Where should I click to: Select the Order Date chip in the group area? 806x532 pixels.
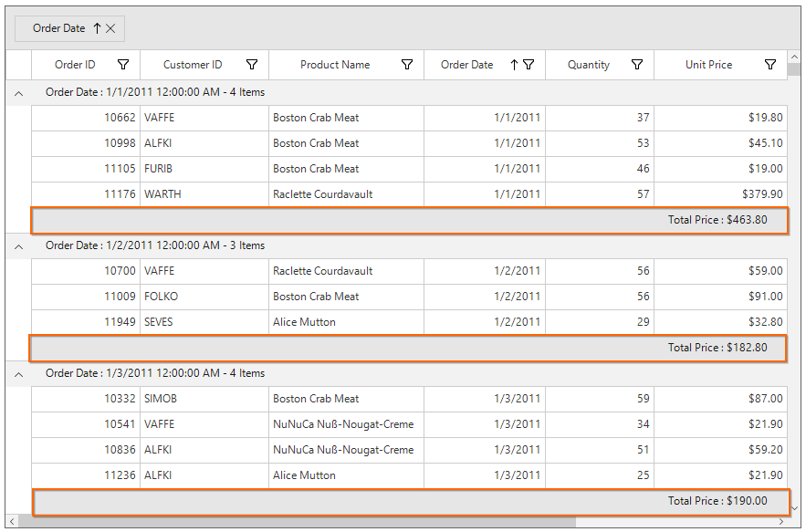tap(59, 28)
